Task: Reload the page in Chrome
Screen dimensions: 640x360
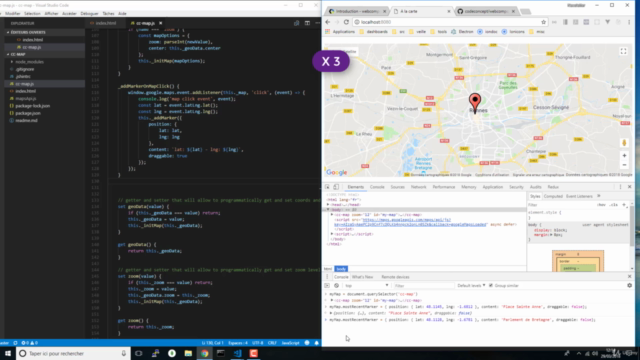Action: click(347, 22)
